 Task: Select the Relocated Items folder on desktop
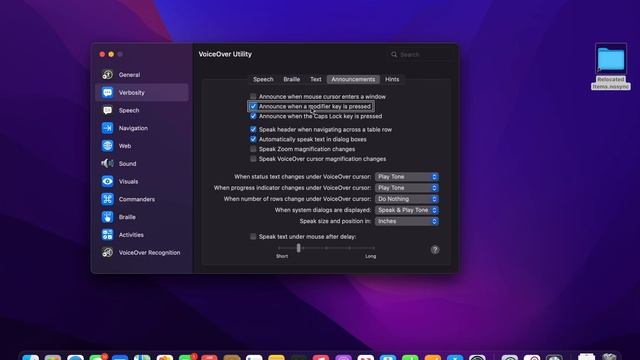tap(611, 67)
